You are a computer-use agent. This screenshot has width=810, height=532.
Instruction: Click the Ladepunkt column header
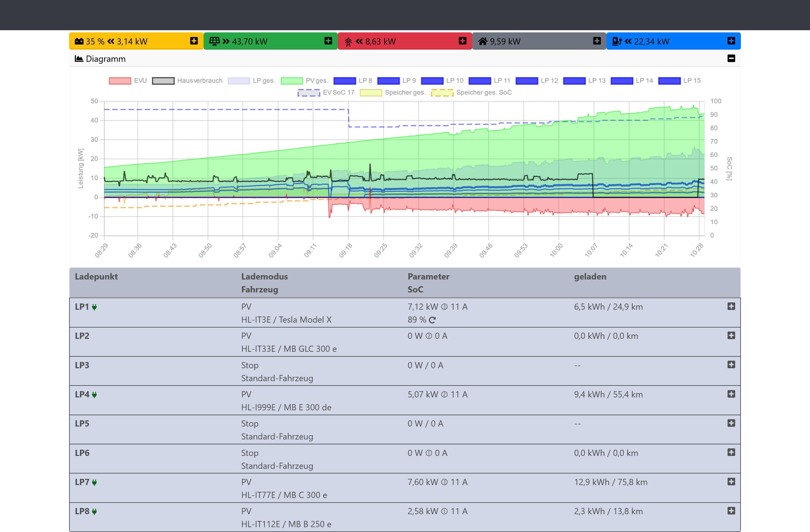pos(96,277)
